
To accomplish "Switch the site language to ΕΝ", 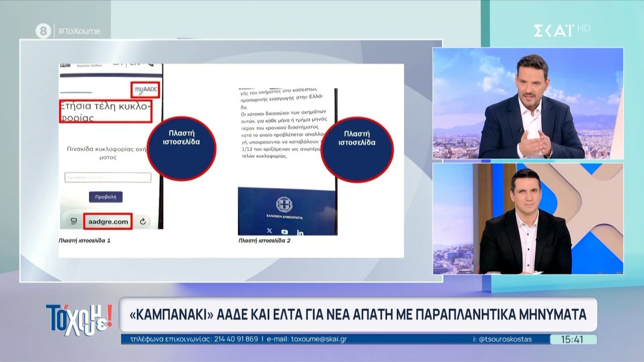I will pyautogui.click(x=135, y=64).
